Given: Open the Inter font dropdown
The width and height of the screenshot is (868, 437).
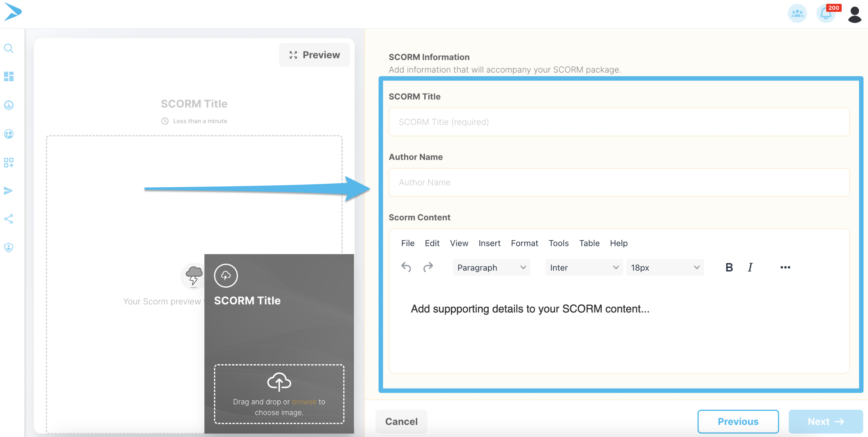Looking at the screenshot, I should [584, 268].
